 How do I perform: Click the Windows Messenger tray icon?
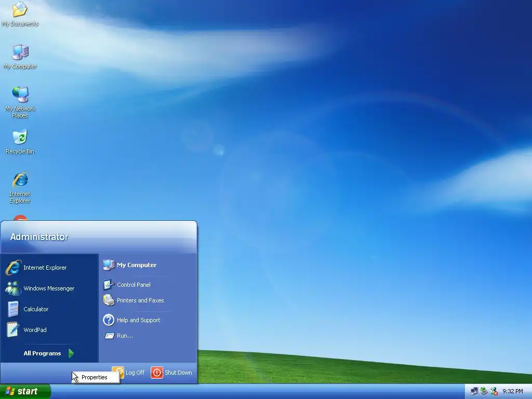(494, 392)
